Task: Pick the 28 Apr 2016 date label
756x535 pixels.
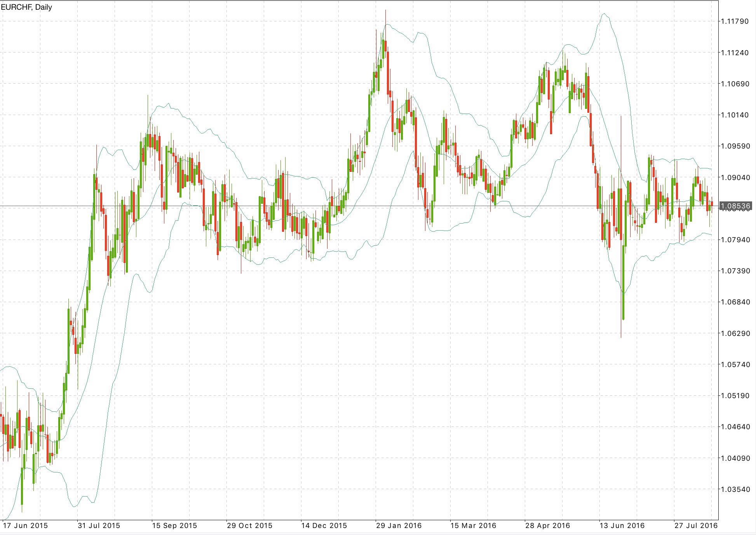Action: coord(548,526)
